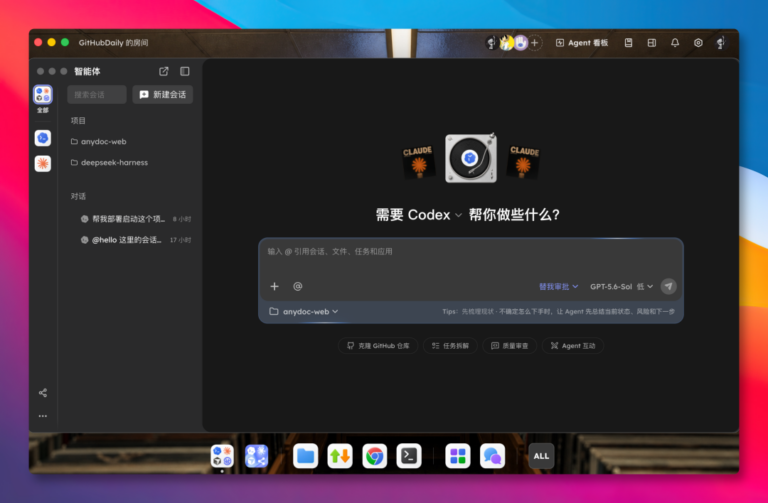768x503 pixels.
Task: Select the yellow avatar in title bar
Action: pyautogui.click(x=506, y=43)
